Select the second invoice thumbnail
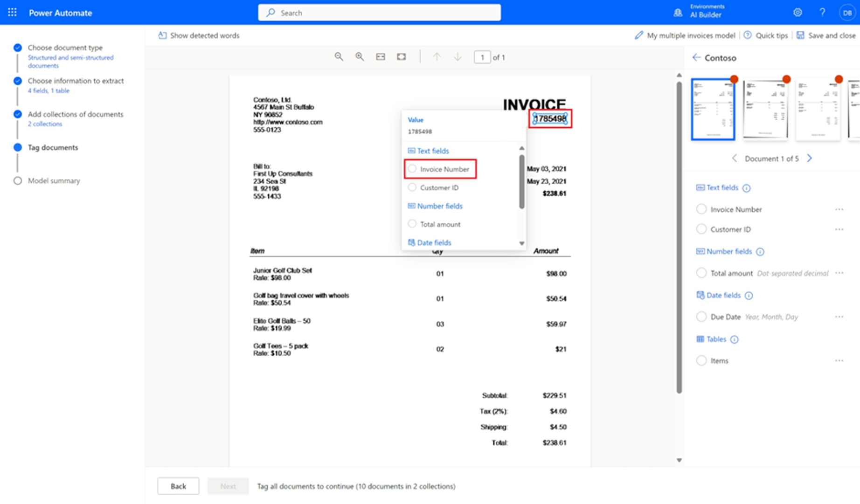 click(765, 109)
